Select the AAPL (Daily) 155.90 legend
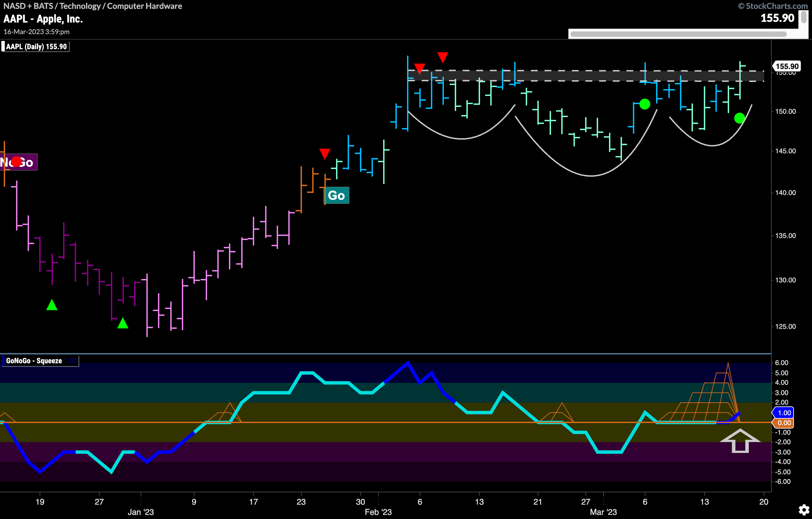Image resolution: width=812 pixels, height=519 pixels. (35, 46)
